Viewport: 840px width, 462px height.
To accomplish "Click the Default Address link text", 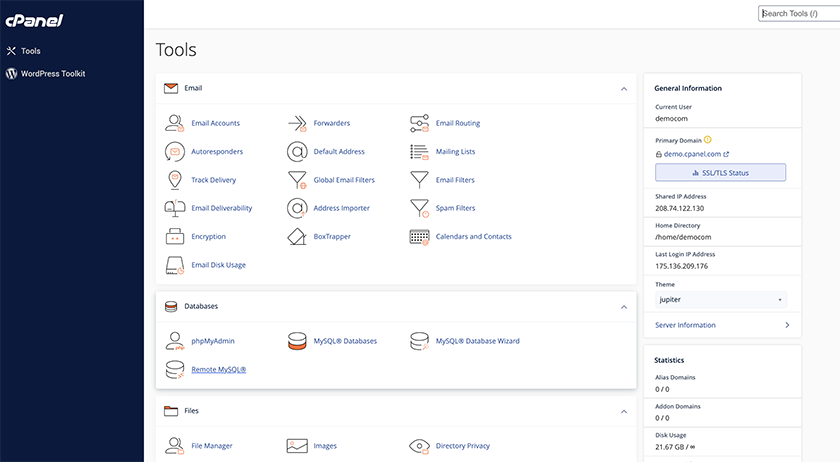I will click(339, 152).
